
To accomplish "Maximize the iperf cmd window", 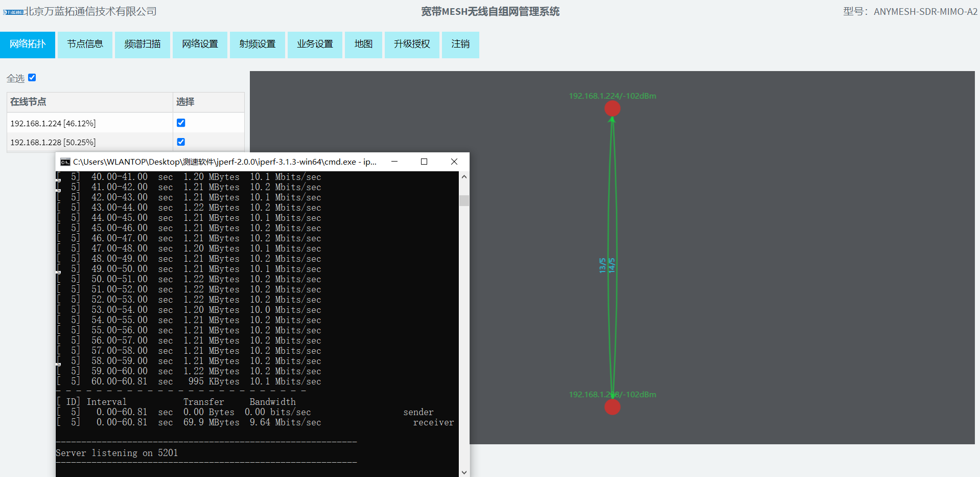I will click(424, 162).
